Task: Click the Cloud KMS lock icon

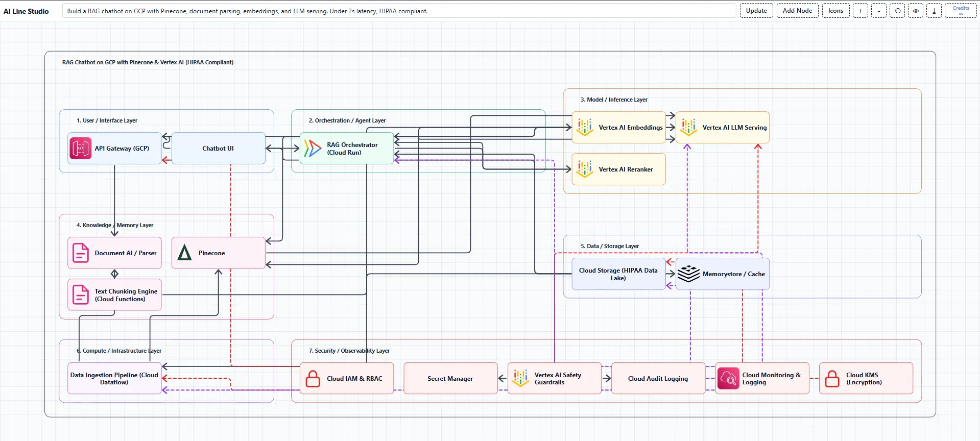Action: pyautogui.click(x=832, y=378)
